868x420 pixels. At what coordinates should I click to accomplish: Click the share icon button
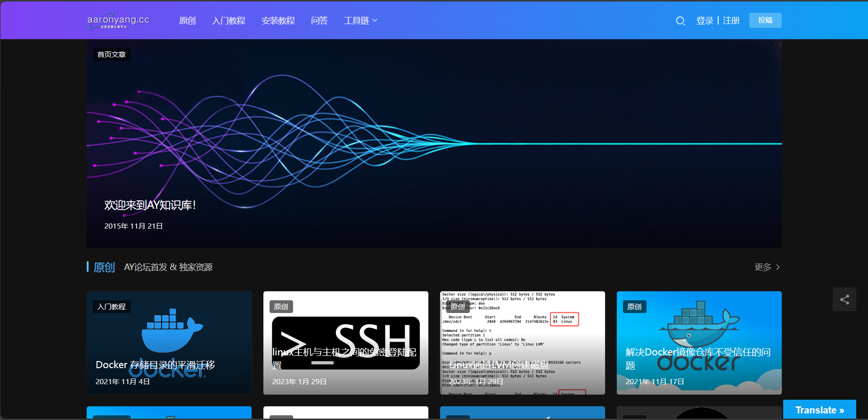click(844, 299)
